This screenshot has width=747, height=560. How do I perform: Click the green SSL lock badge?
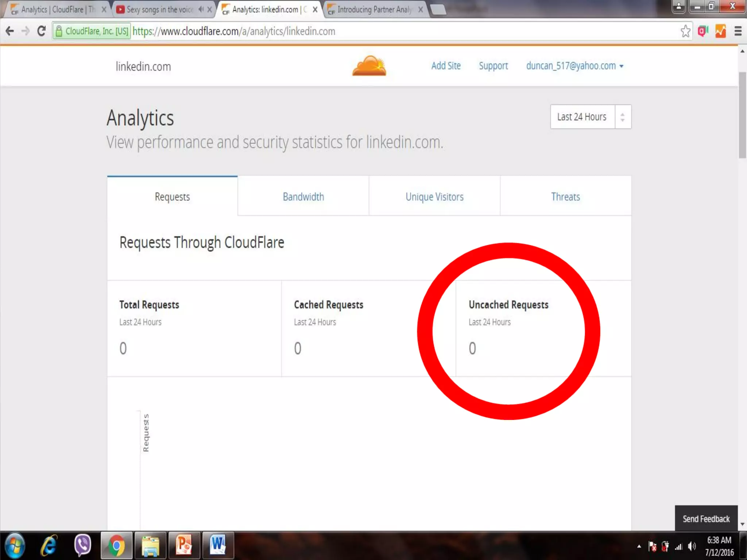coord(91,31)
